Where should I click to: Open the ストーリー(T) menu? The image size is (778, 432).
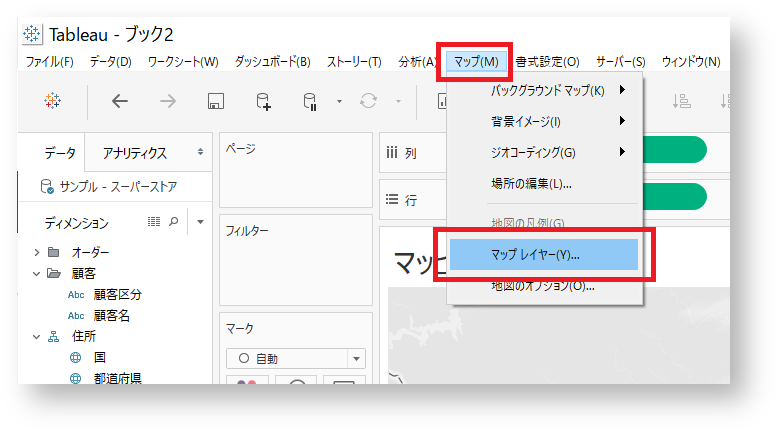(354, 62)
